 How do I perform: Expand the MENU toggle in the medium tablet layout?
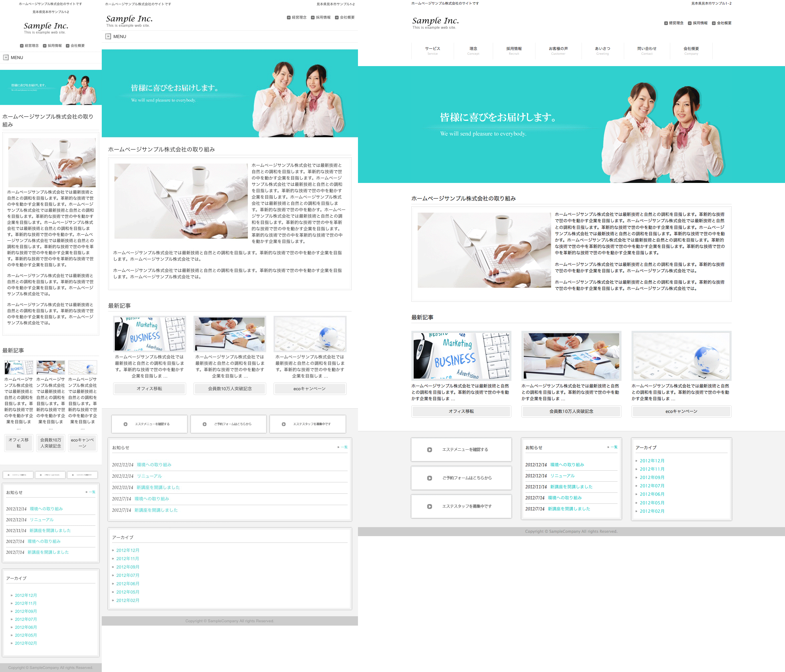(119, 37)
